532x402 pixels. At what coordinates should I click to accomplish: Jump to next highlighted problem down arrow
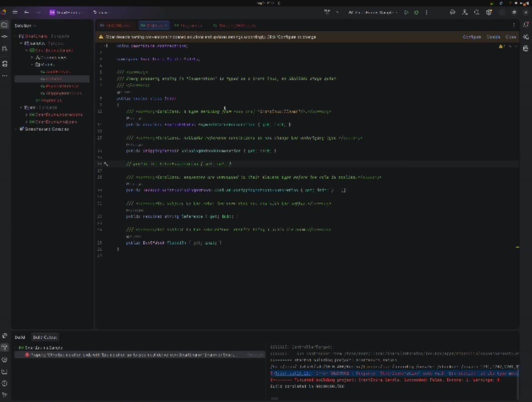pos(516,46)
